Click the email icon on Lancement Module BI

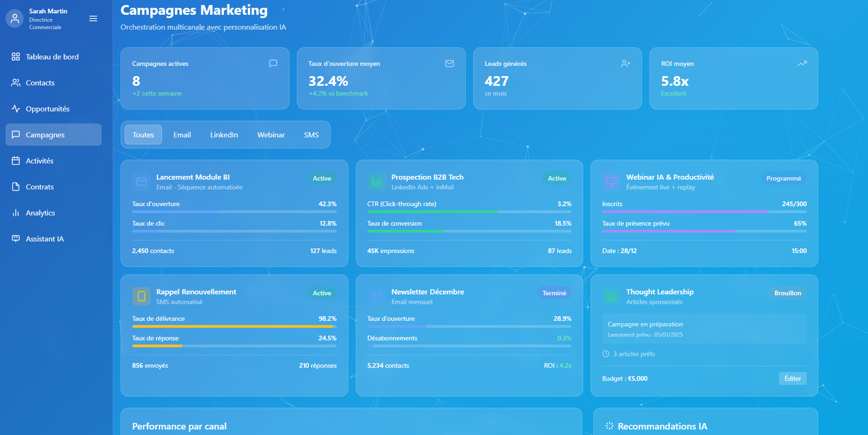pyautogui.click(x=142, y=182)
